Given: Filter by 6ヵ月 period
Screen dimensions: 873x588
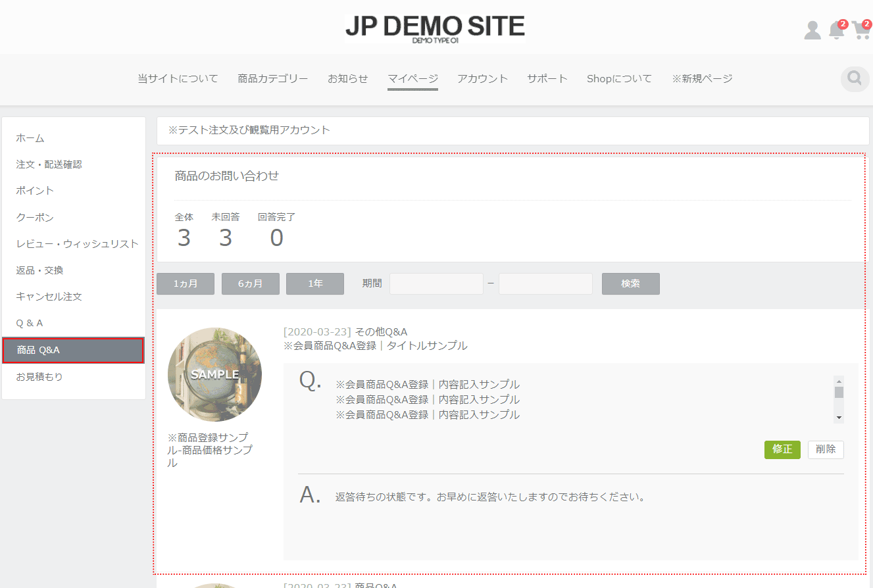Looking at the screenshot, I should [250, 283].
